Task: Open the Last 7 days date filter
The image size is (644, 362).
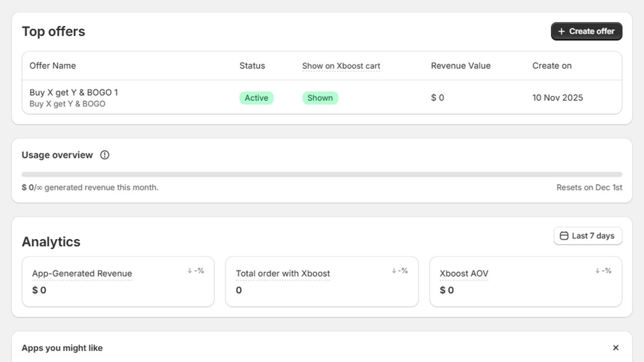Action: 588,236
